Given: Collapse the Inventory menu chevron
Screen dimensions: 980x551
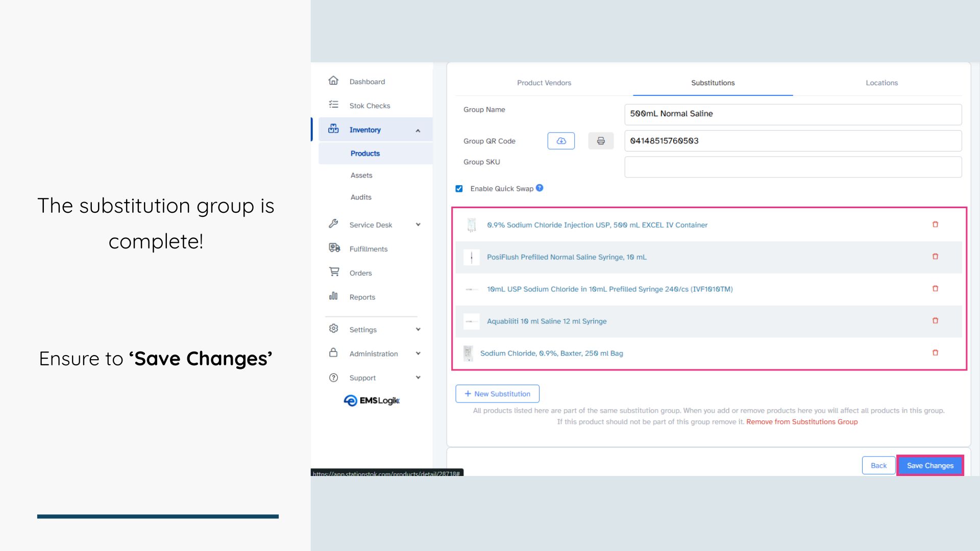Looking at the screenshot, I should [x=418, y=131].
